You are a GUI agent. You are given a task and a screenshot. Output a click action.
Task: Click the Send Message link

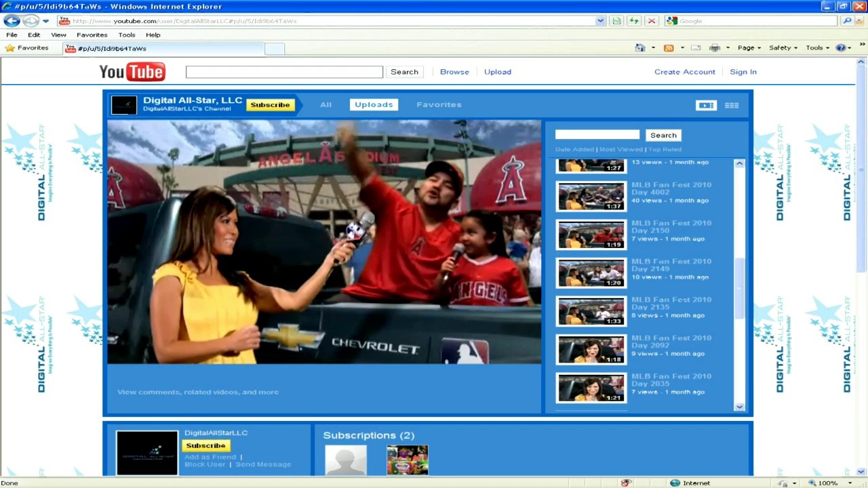(263, 465)
